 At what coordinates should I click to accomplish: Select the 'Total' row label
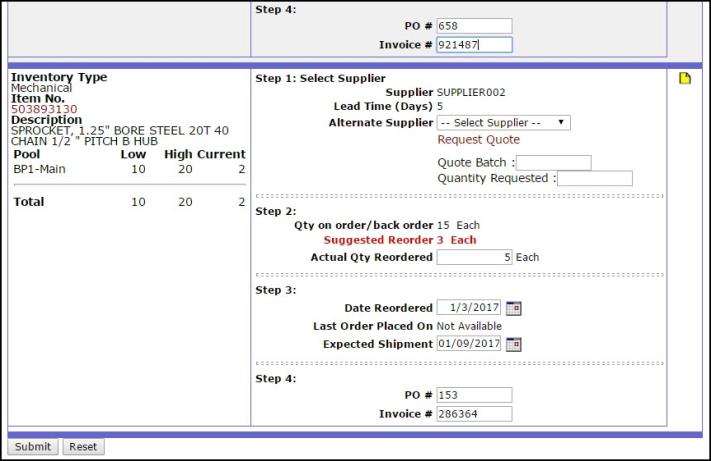click(x=29, y=202)
